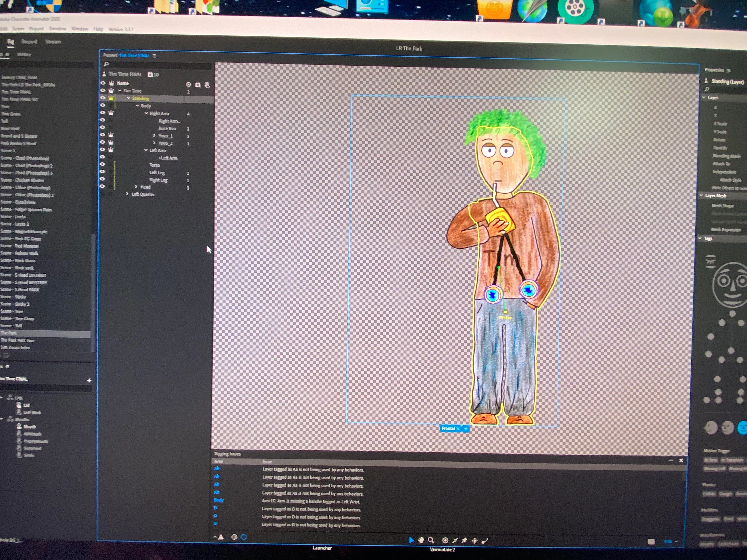The image size is (747, 560).
Task: Select the arrow Selection tool
Action: click(x=411, y=540)
